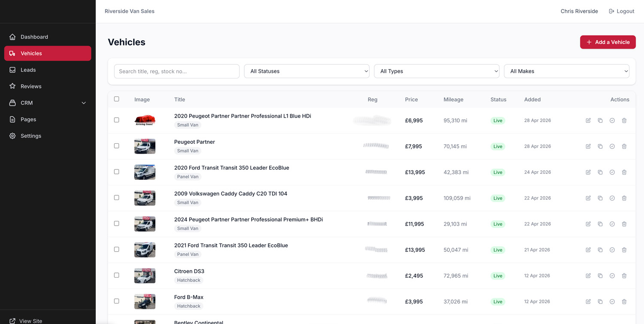Tick the Volkswagen Caddy row checkbox
644x324 pixels.
pyautogui.click(x=116, y=198)
